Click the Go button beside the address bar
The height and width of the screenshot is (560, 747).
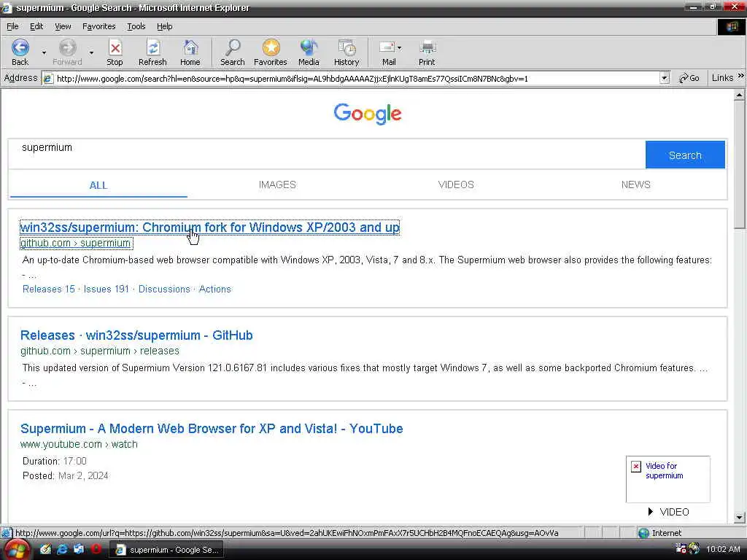coord(689,78)
